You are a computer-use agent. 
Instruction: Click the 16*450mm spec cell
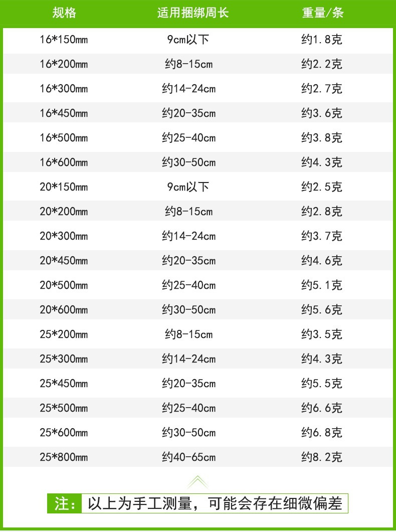(64, 113)
